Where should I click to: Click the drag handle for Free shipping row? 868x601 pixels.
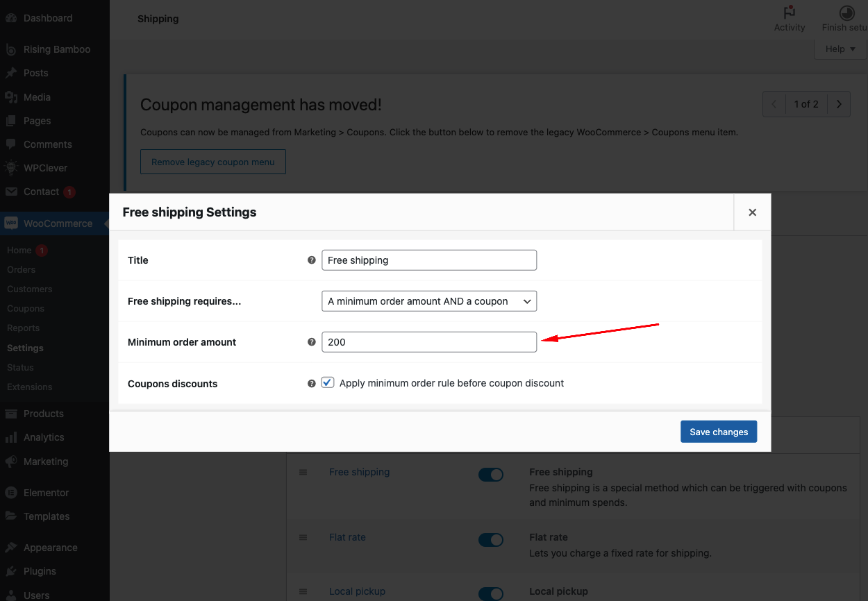[x=303, y=472]
